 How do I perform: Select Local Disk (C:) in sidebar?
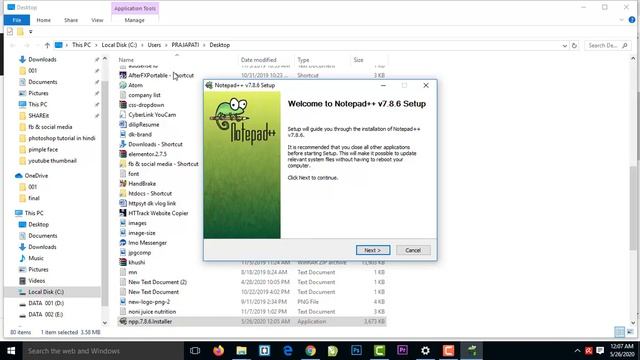(x=46, y=292)
